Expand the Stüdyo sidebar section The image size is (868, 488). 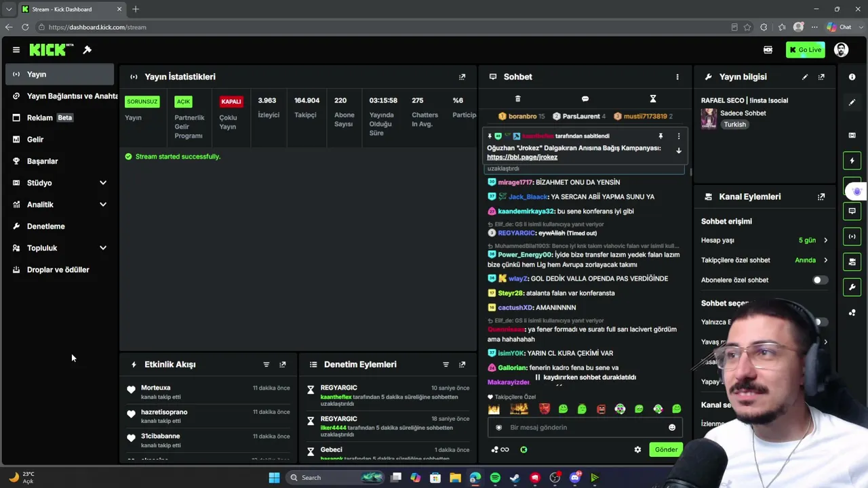(x=103, y=183)
